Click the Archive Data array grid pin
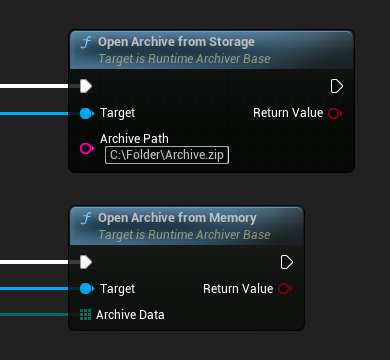The height and width of the screenshot is (360, 390). point(86,315)
